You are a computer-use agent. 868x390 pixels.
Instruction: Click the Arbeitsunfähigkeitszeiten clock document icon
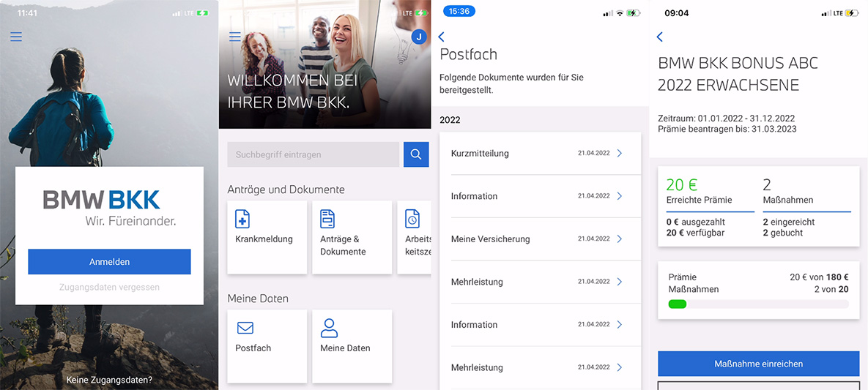pos(412,219)
